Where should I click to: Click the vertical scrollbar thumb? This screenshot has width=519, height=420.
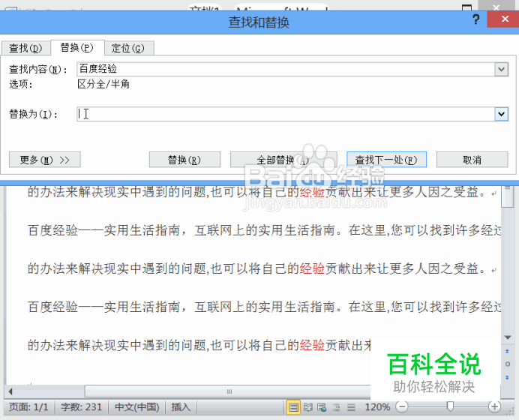(x=508, y=197)
